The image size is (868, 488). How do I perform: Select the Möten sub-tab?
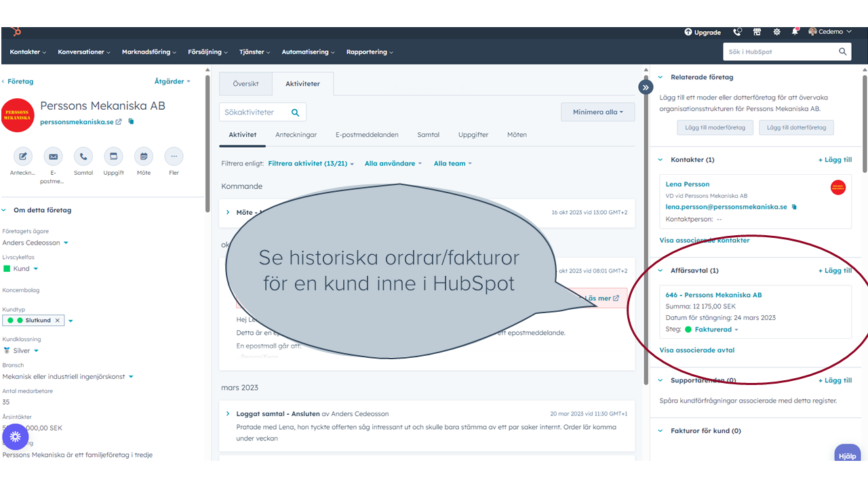tap(517, 135)
